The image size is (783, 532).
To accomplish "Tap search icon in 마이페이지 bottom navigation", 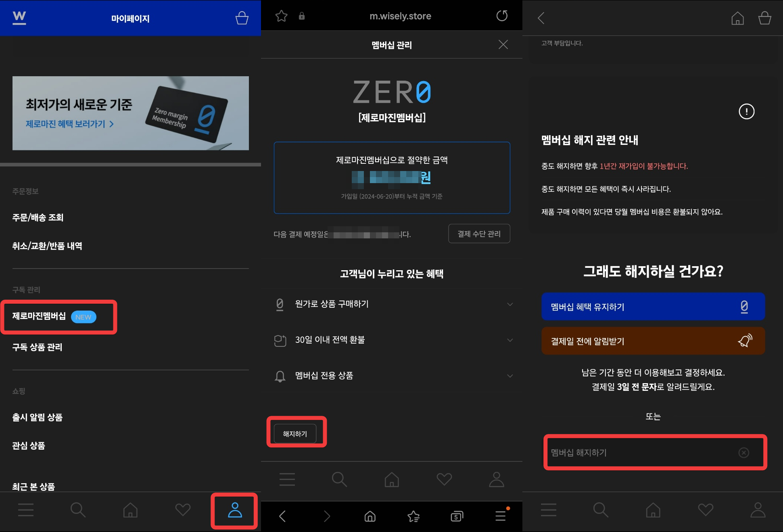I will [78, 510].
